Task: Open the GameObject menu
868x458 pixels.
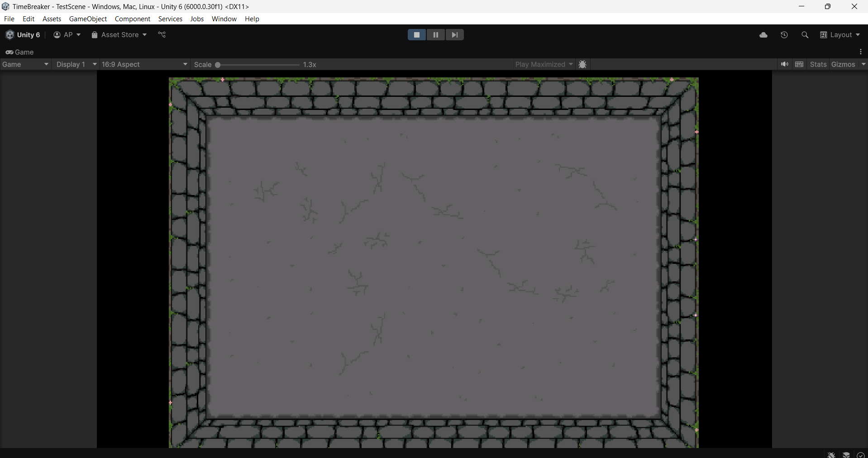Action: [x=88, y=19]
